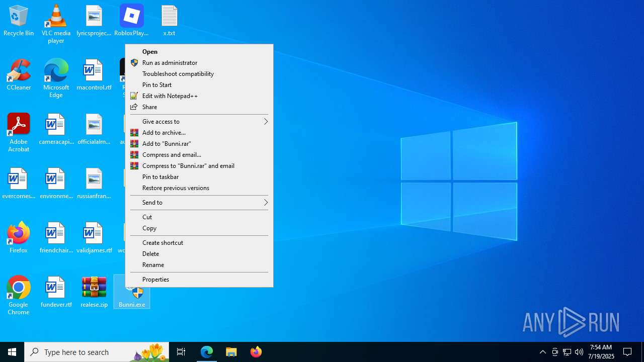Open the taskbar clock and date

click(601, 352)
